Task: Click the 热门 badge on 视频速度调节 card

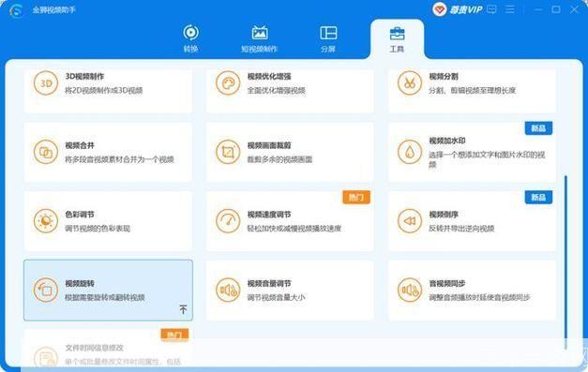Action: pyautogui.click(x=356, y=197)
